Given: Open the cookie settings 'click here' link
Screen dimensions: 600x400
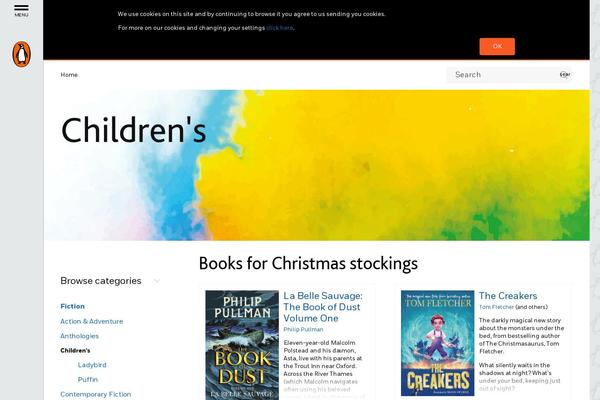Looking at the screenshot, I should point(280,28).
